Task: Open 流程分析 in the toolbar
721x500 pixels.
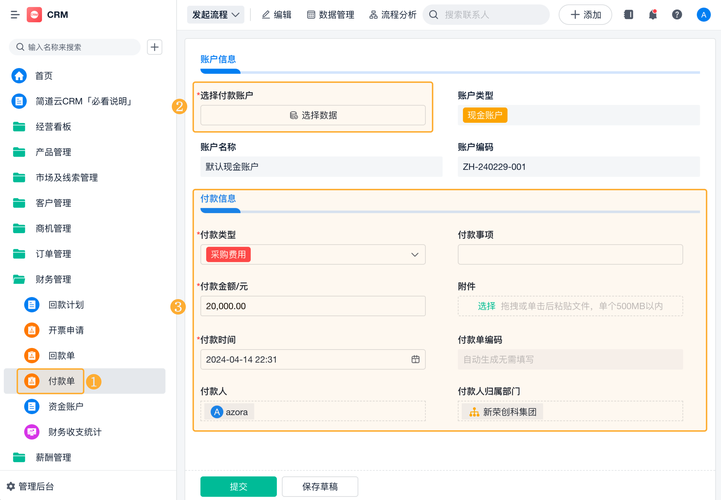Action: click(392, 15)
